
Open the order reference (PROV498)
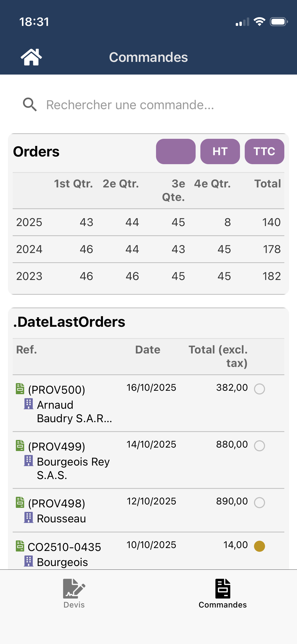tap(56, 503)
